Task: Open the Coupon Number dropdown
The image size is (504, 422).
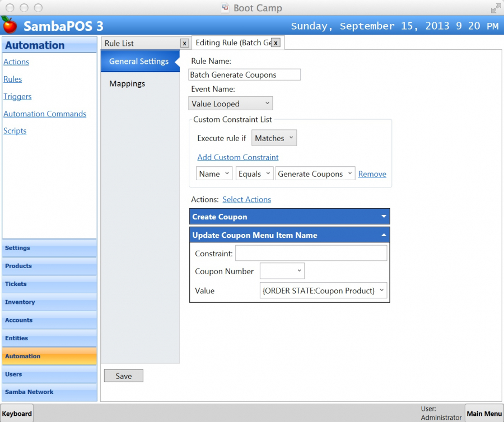Action: click(x=282, y=271)
